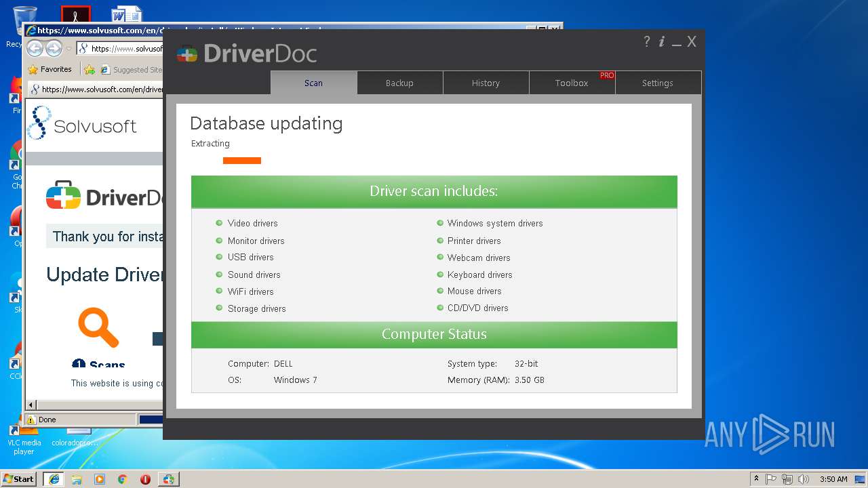Viewport: 868px width, 488px height.
Task: Click the 'Video drivers' list entry
Action: 252,223
